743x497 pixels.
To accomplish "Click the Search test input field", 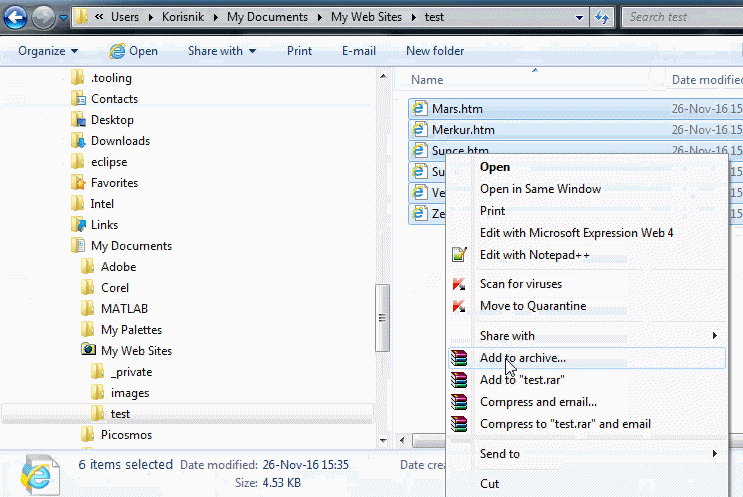I will [x=680, y=17].
